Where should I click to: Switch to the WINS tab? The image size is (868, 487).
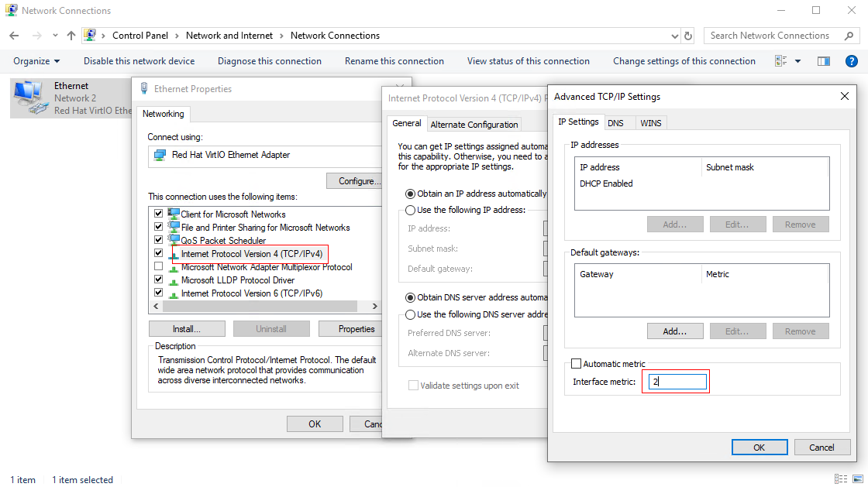click(x=650, y=123)
